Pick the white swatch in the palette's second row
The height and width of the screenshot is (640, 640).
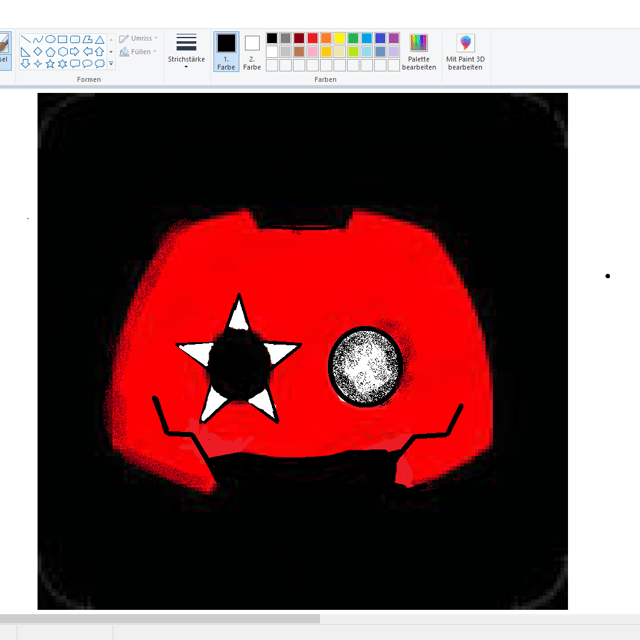(272, 52)
